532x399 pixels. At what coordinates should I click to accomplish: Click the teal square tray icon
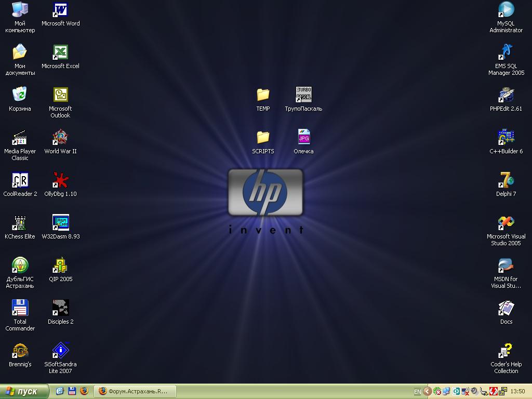tap(456, 392)
